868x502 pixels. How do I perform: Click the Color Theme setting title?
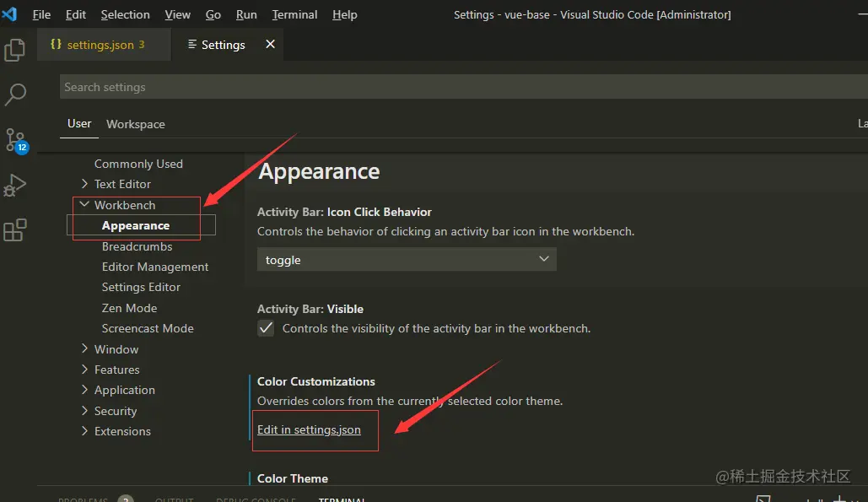click(292, 478)
